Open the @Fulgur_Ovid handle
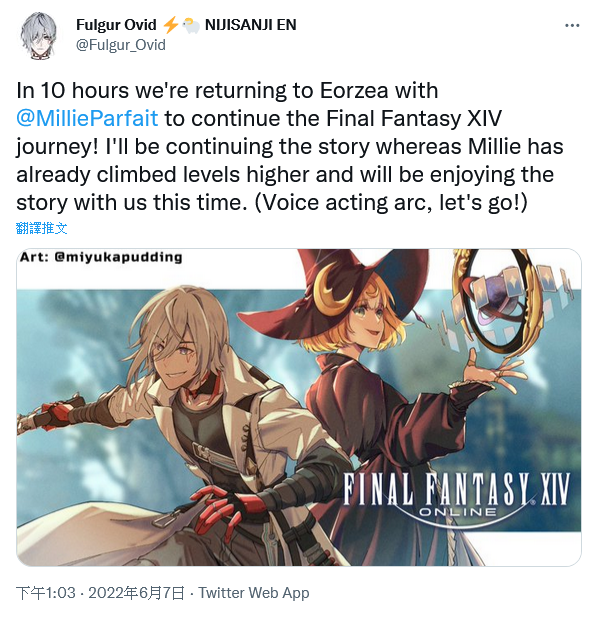Image resolution: width=598 pixels, height=619 pixels. pyautogui.click(x=121, y=45)
